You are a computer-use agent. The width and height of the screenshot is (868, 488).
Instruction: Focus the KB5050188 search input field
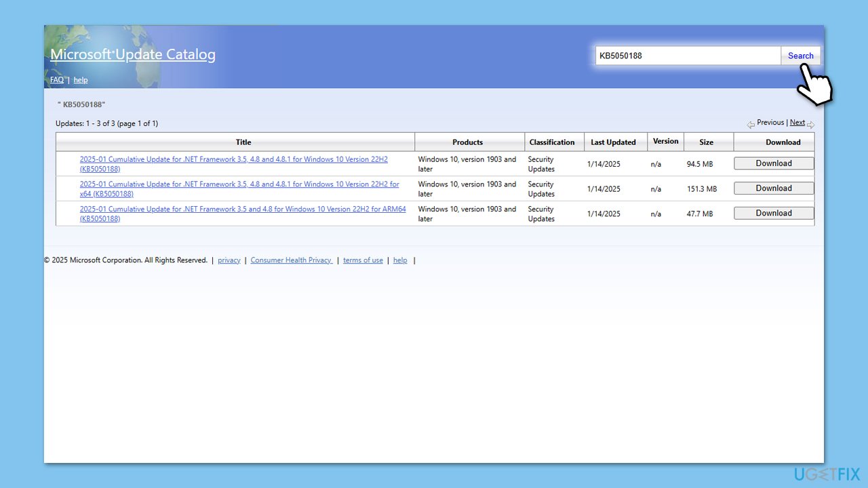(x=688, y=56)
